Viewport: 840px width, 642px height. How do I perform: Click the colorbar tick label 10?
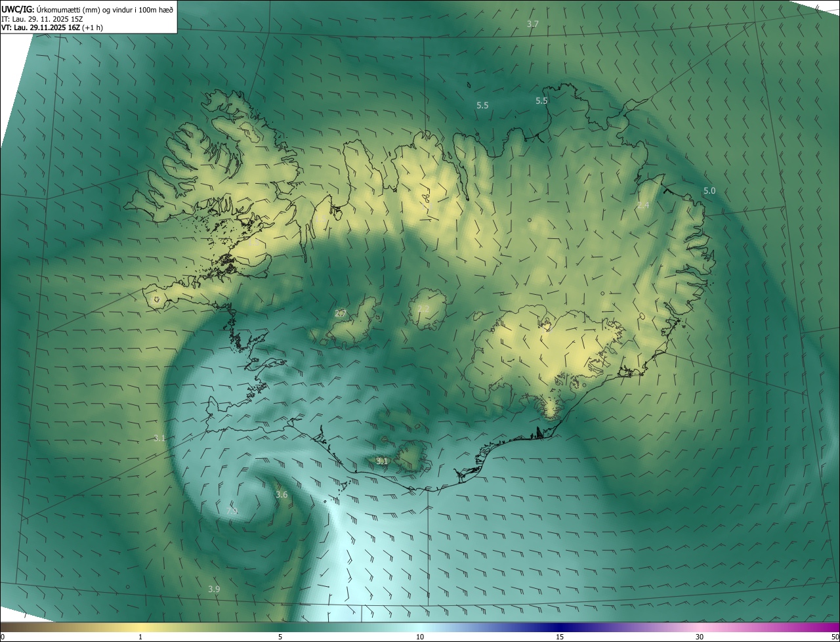click(420, 637)
